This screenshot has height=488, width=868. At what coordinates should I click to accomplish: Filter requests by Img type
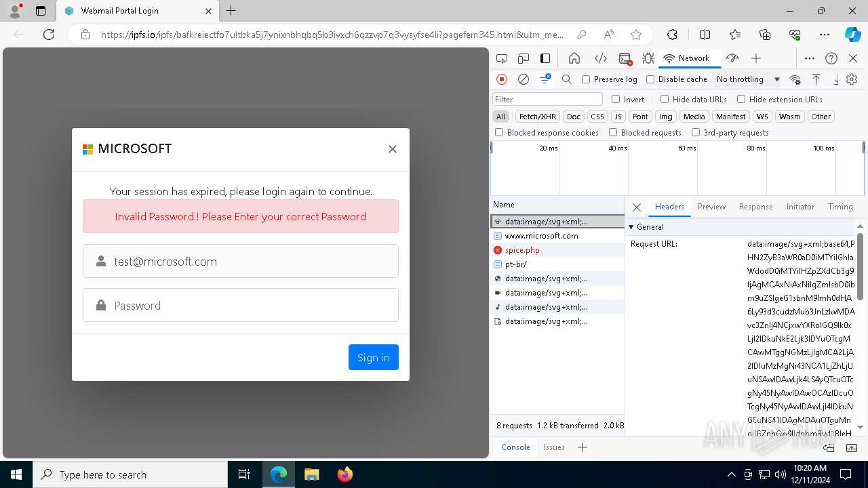tap(666, 117)
